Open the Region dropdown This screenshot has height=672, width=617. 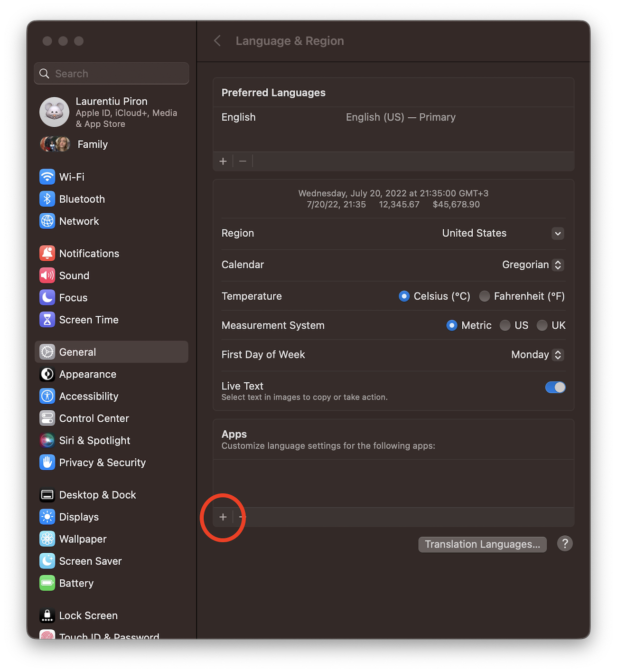pyautogui.click(x=558, y=233)
